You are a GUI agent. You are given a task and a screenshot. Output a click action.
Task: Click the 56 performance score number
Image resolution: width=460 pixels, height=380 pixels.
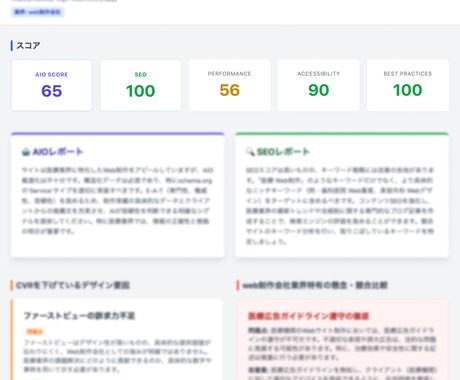coord(230,90)
